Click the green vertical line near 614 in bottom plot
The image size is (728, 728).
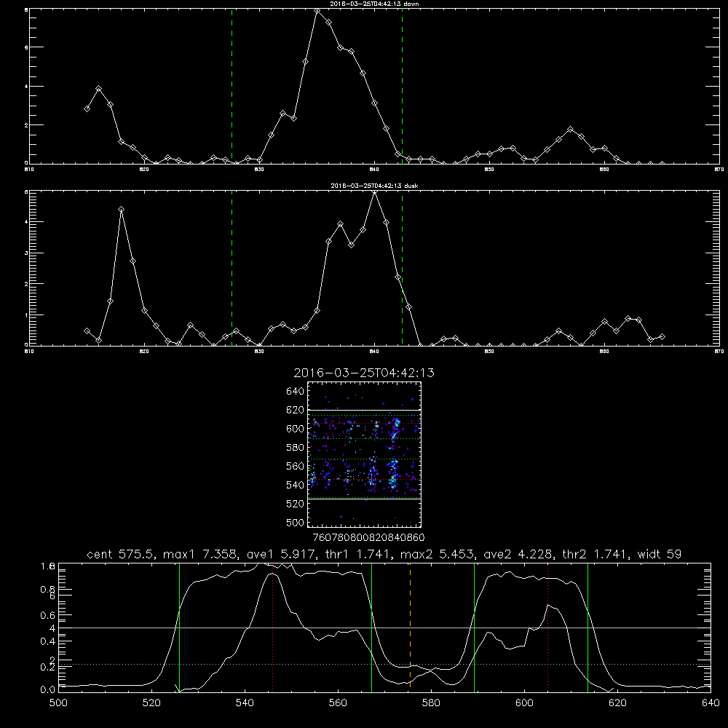[x=587, y=627]
